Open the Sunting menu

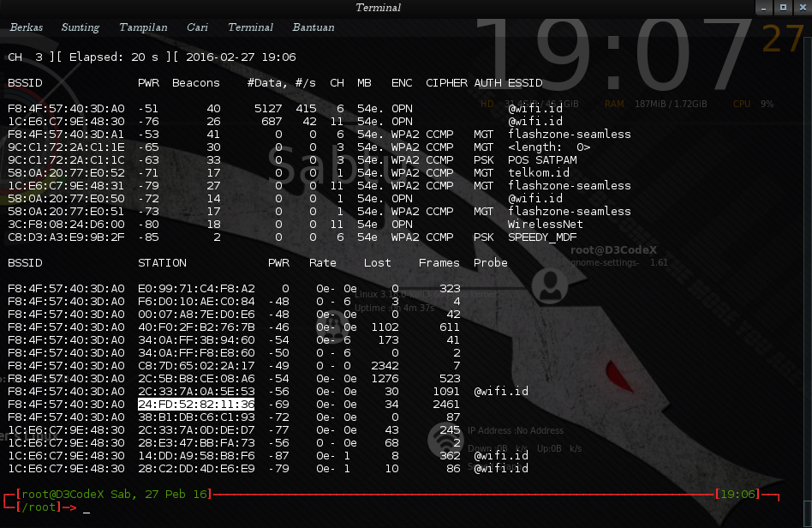point(80,27)
